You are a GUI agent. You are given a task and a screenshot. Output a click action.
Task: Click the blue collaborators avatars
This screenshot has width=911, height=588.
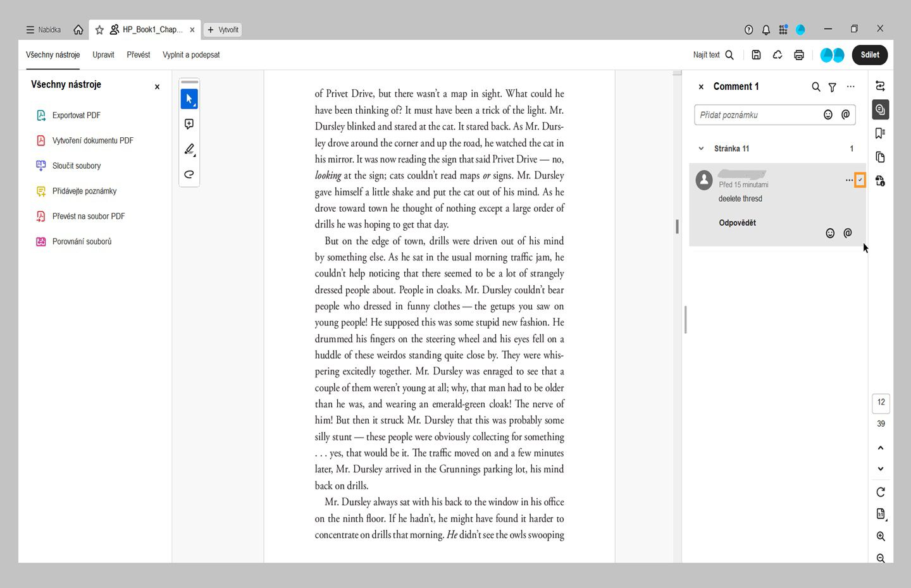(832, 55)
